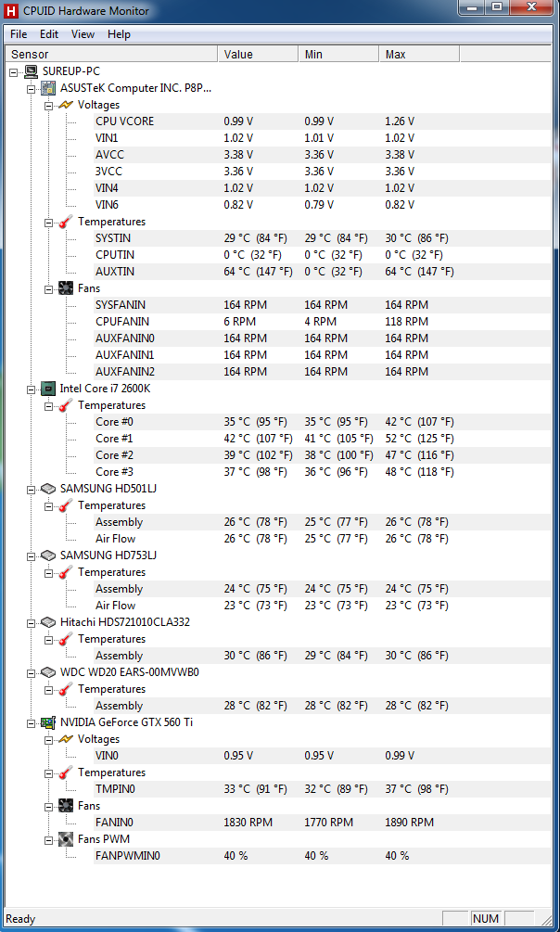Click the WDC WD20 hard drive icon

point(48,672)
